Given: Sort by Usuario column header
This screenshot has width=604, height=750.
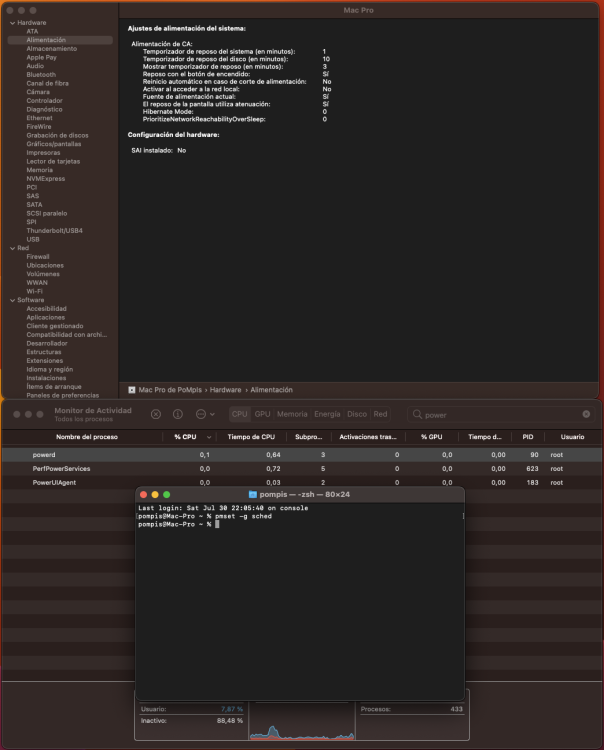Looking at the screenshot, I should (x=572, y=437).
